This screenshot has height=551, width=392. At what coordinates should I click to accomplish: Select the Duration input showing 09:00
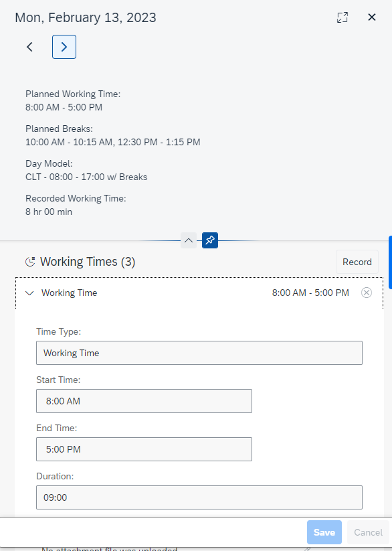click(x=199, y=497)
